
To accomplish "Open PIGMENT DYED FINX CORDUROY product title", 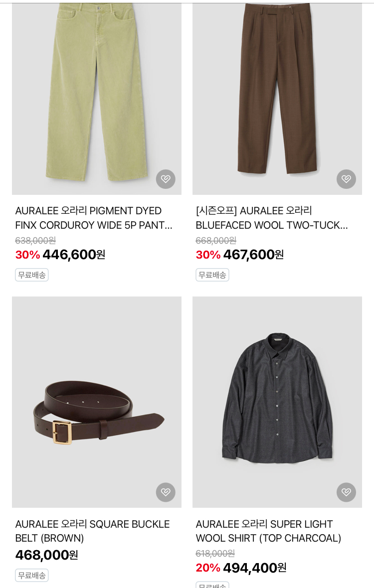I will [94, 218].
